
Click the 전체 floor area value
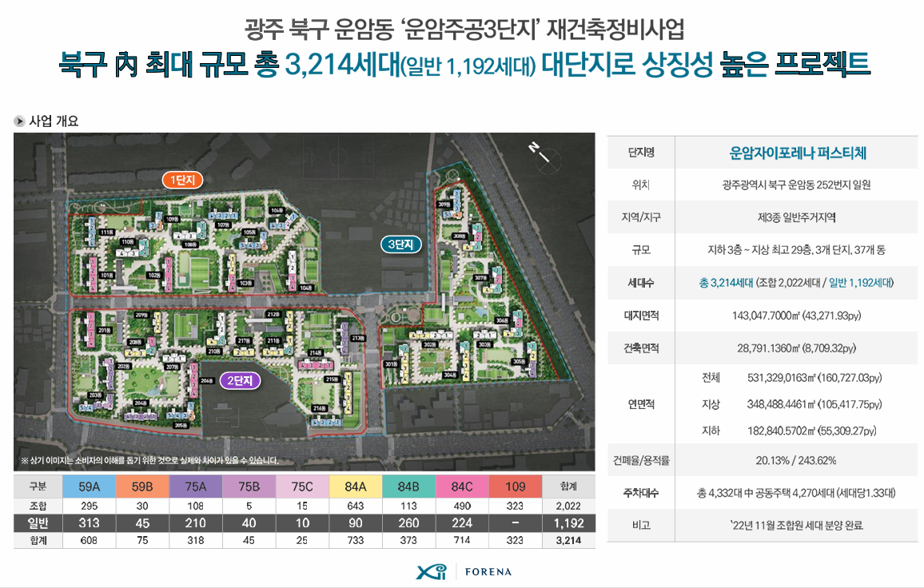point(814,378)
